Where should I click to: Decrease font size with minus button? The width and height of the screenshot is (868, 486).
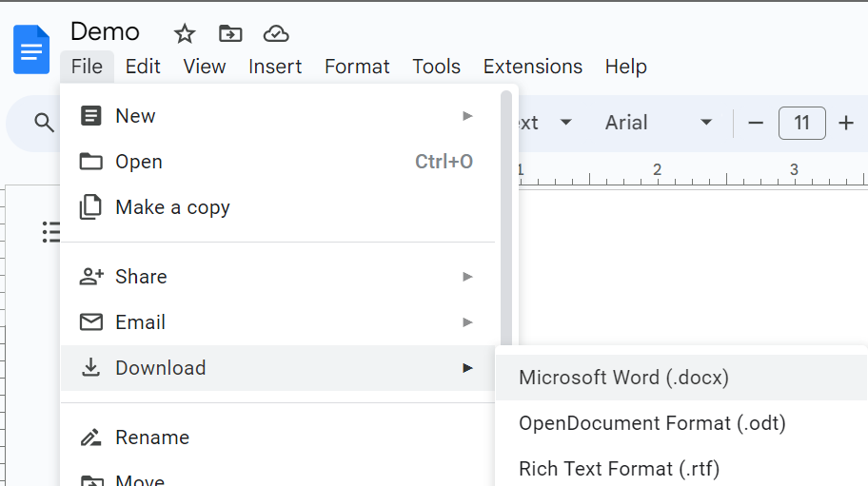pyautogui.click(x=757, y=123)
